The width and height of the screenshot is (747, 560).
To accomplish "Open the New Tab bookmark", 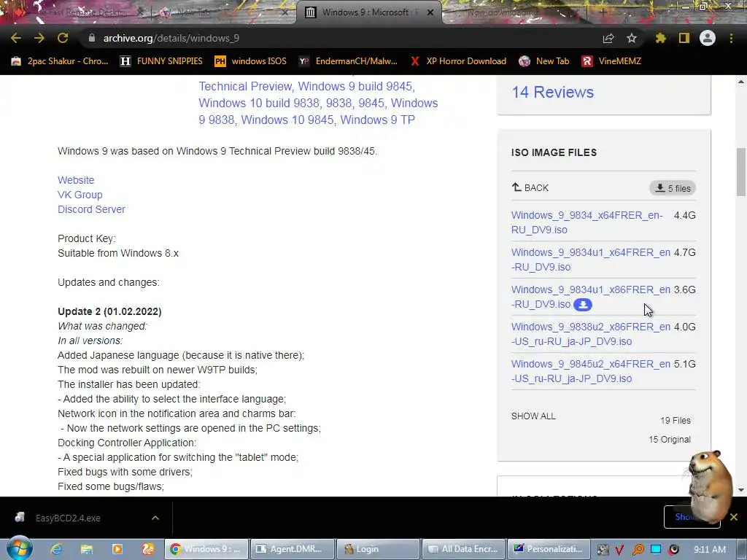I will (544, 61).
